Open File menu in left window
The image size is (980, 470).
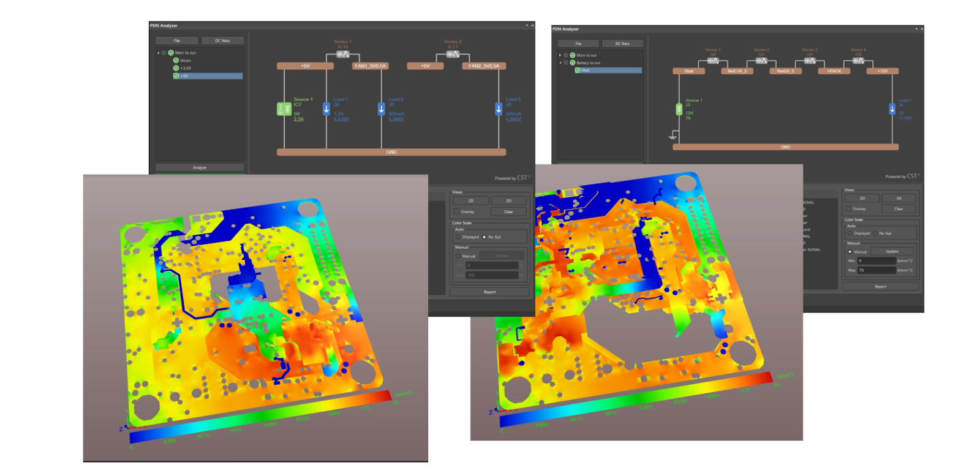(x=176, y=40)
